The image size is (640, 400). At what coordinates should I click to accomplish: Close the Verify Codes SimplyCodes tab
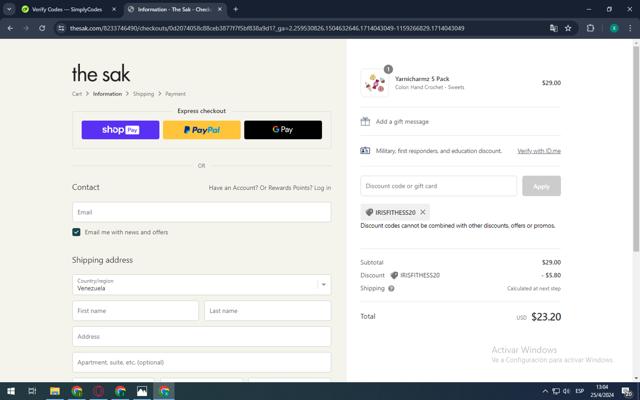114,9
